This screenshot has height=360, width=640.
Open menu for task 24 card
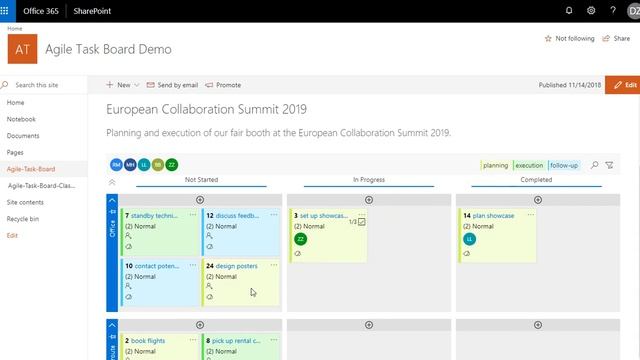tap(274, 265)
